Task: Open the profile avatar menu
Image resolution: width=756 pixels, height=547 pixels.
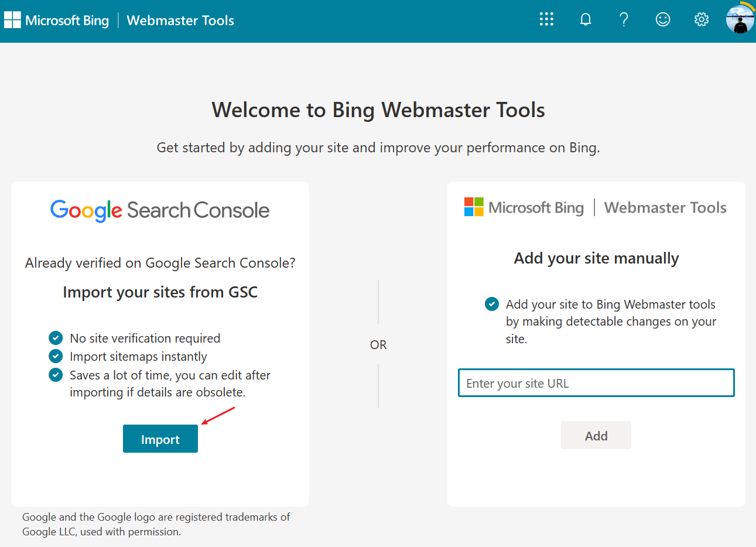Action: click(x=740, y=19)
